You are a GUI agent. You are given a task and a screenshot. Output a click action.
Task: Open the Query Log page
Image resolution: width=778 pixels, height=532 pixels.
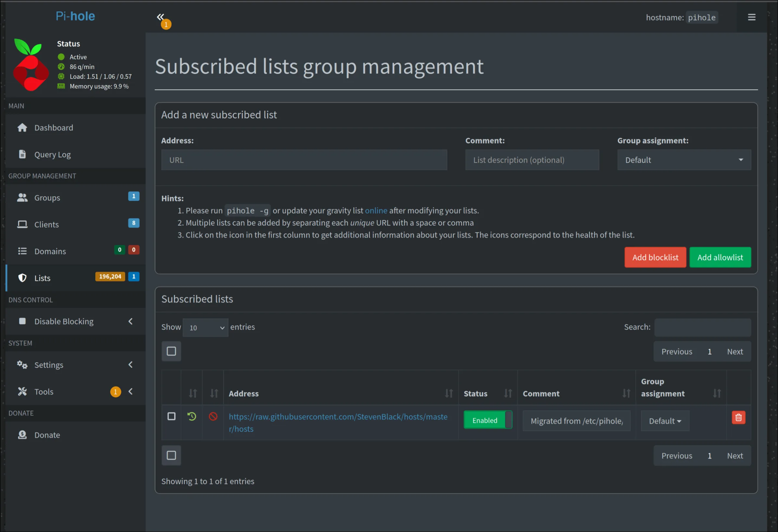coord(53,155)
